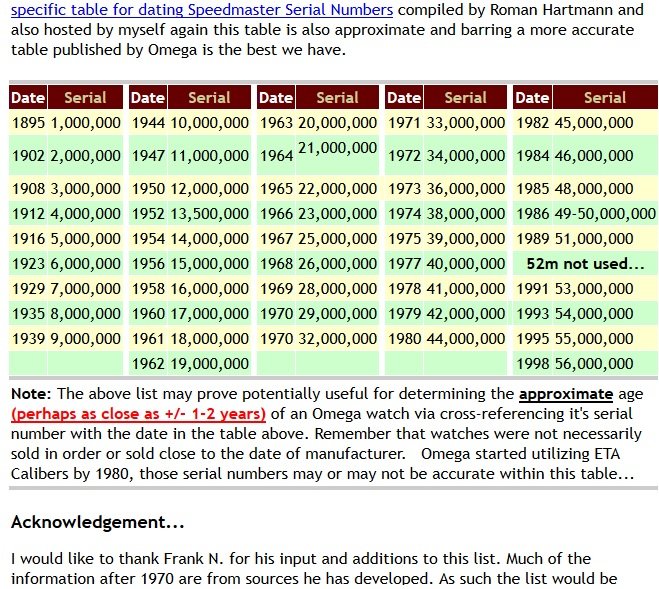Click serial value 7,000,000
The height and width of the screenshot is (589, 659).
pos(85,288)
